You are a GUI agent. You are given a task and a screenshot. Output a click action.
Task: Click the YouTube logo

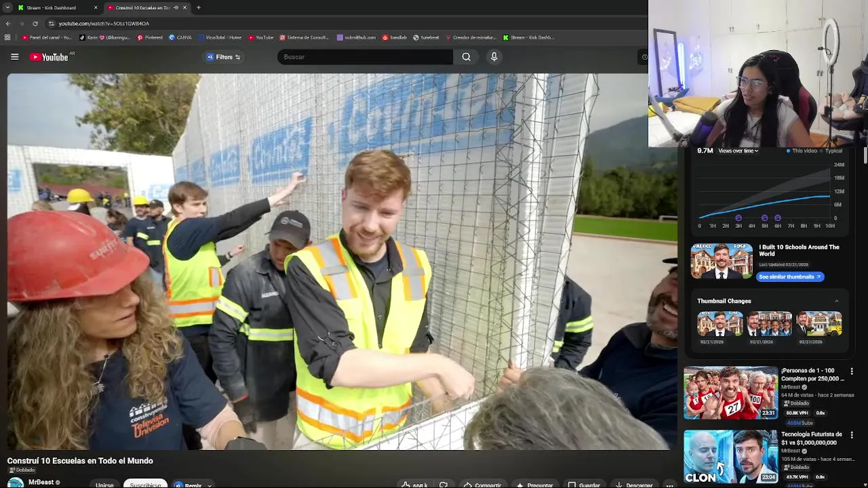pyautogui.click(x=49, y=57)
